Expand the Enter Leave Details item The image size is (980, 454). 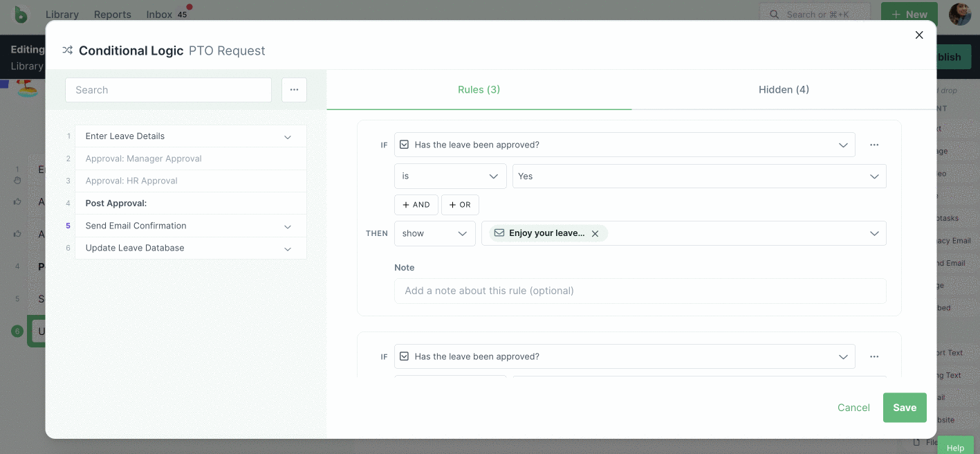(288, 136)
